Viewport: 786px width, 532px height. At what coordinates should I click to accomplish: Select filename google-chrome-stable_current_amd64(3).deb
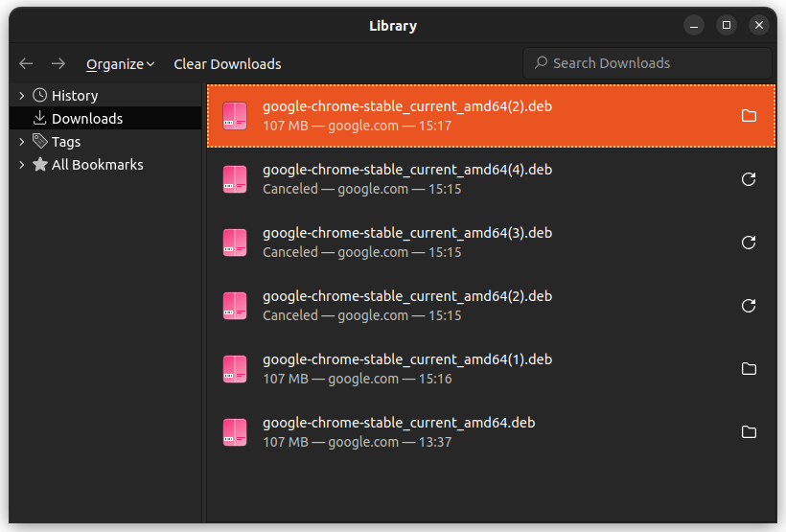pos(407,233)
